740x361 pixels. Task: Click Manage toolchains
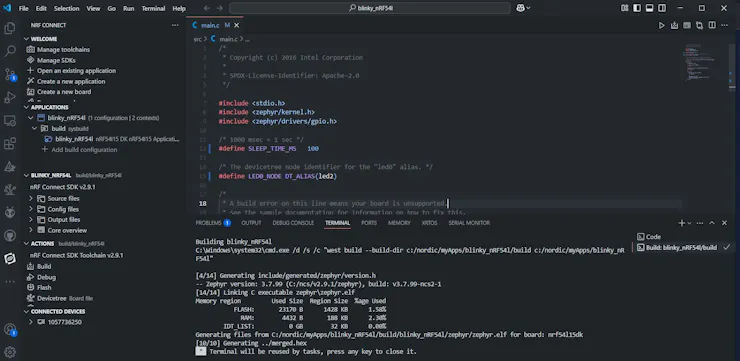tap(63, 50)
